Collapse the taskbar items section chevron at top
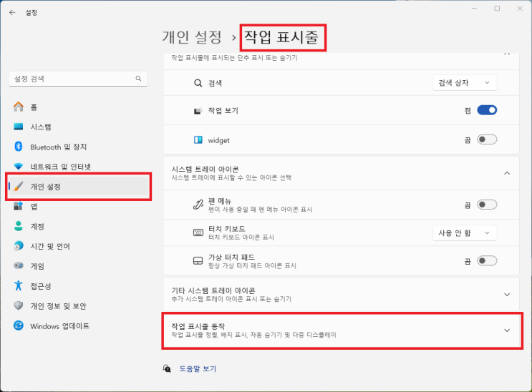The height and width of the screenshot is (392, 532). (x=507, y=54)
